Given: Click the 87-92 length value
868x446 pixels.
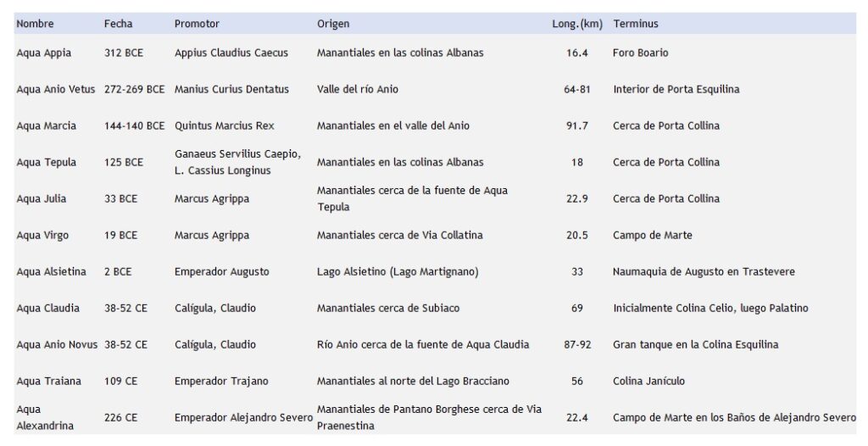Looking at the screenshot, I should pos(577,344).
